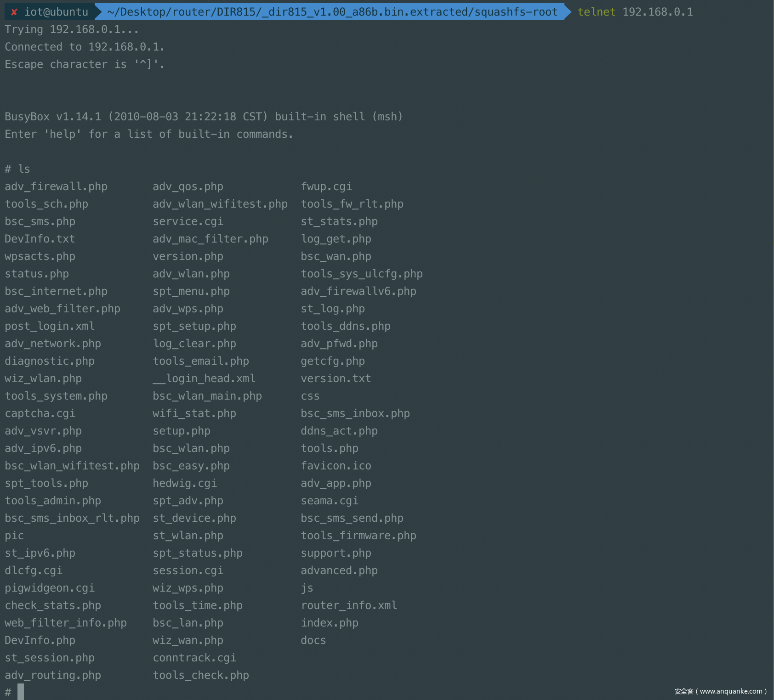Click the iot@ubuntu prompt segment
The width and height of the screenshot is (774, 700).
click(x=56, y=12)
